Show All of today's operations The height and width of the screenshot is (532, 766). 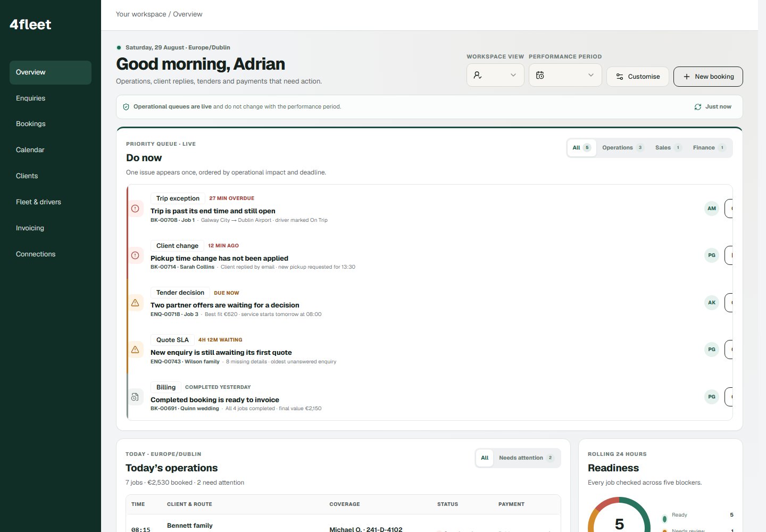pos(485,458)
